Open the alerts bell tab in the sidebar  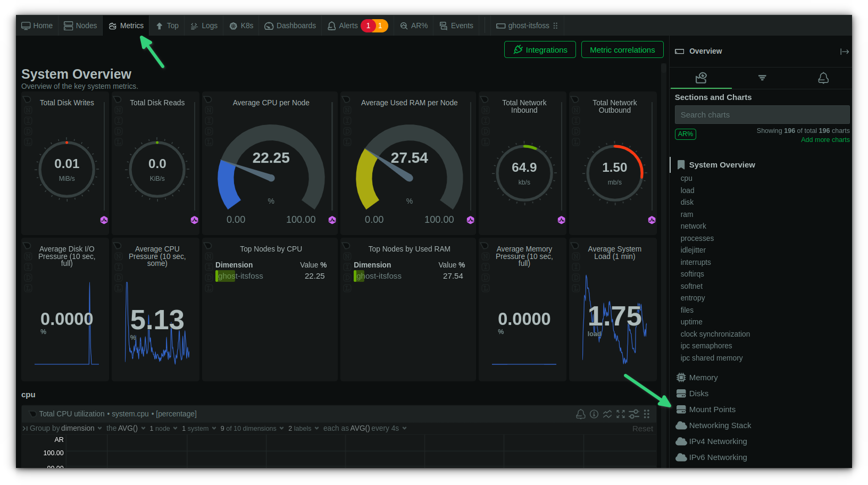[x=823, y=78]
